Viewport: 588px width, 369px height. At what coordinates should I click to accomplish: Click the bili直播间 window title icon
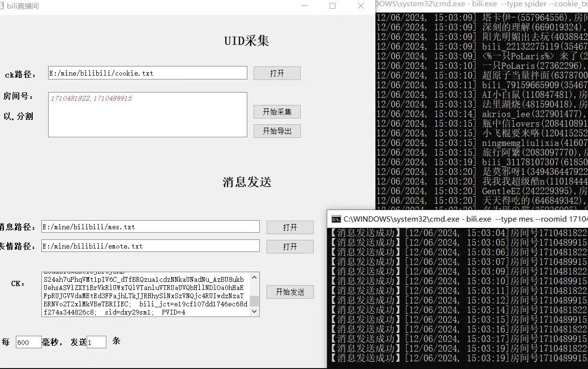(x=1, y=6)
